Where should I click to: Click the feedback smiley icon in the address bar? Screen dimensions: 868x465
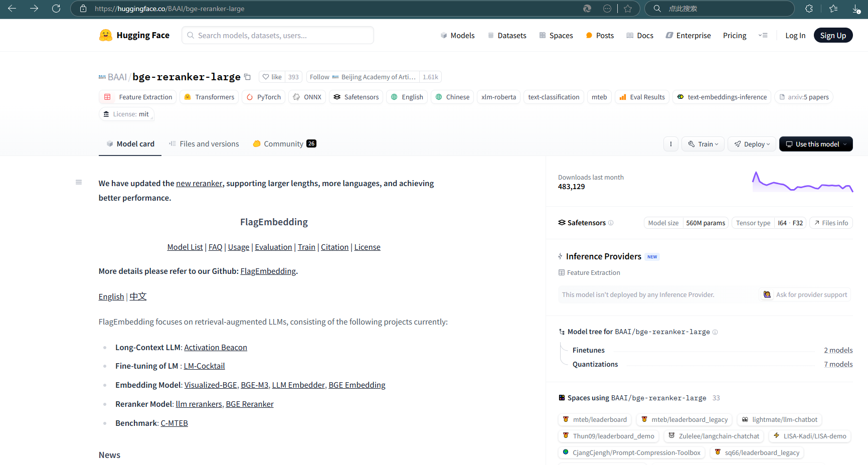(607, 9)
